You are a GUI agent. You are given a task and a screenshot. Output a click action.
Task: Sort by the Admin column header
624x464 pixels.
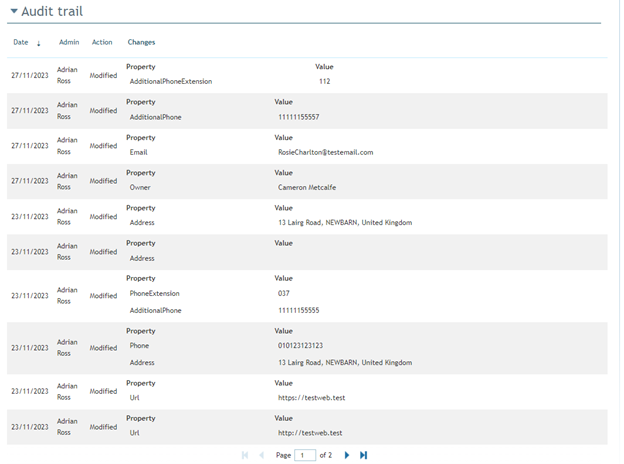(x=69, y=42)
